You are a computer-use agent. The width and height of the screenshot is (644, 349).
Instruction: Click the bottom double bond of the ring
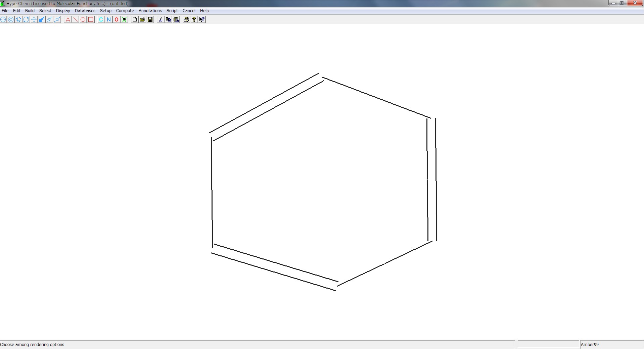[x=275, y=267]
